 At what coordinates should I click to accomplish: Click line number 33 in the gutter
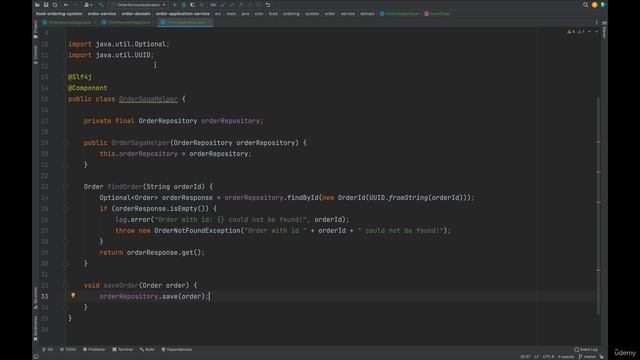pos(44,296)
